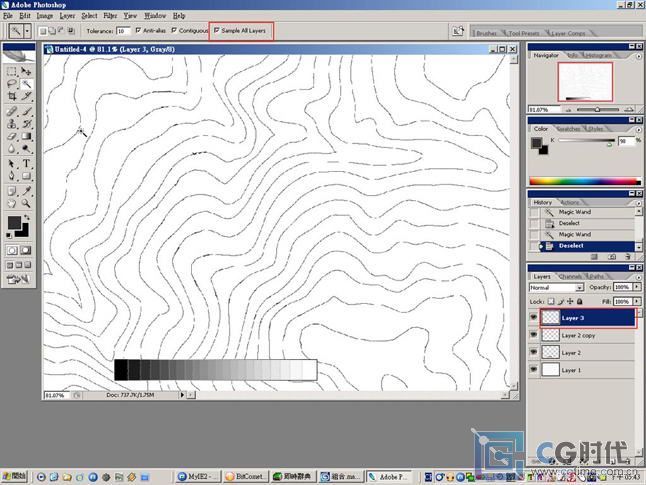The image size is (646, 485).
Task: Open the Opacity slider arrow
Action: click(637, 287)
